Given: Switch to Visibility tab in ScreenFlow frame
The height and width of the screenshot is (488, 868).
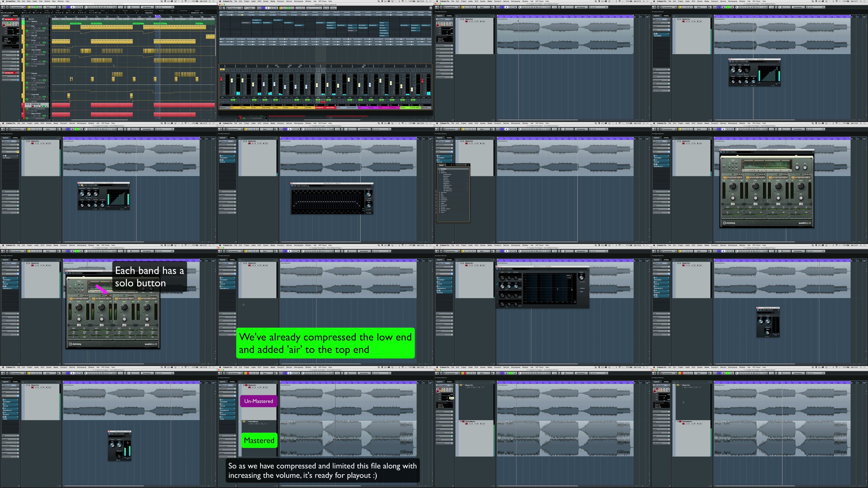Looking at the screenshot, I should click(x=15, y=16).
